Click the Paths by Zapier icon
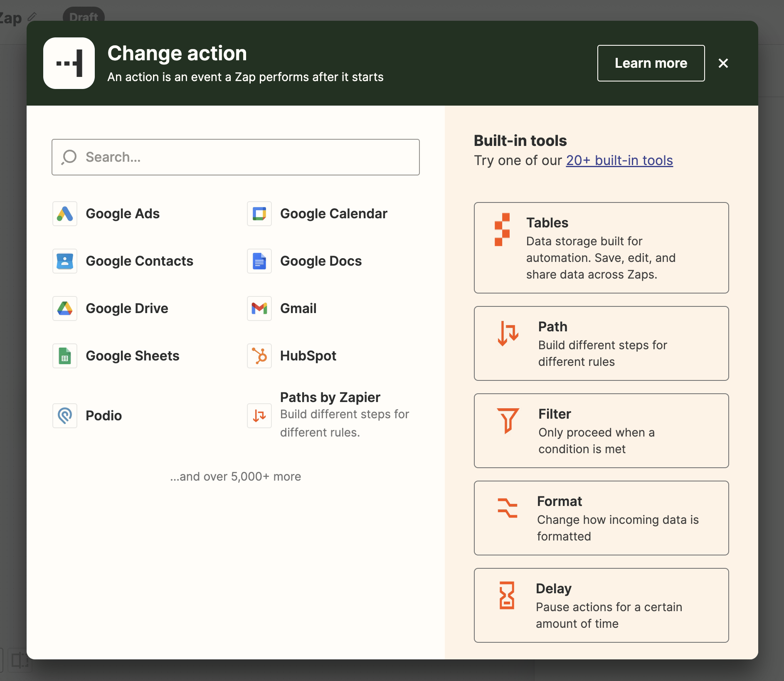Screen dimensions: 784x681 (259, 416)
